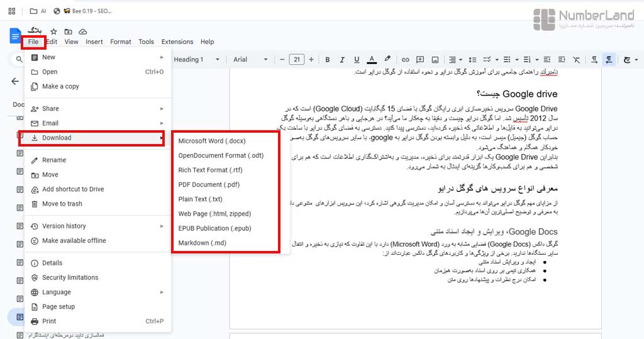This screenshot has width=644, height=339.
Task: Open the Extensions menu
Action: (x=177, y=42)
